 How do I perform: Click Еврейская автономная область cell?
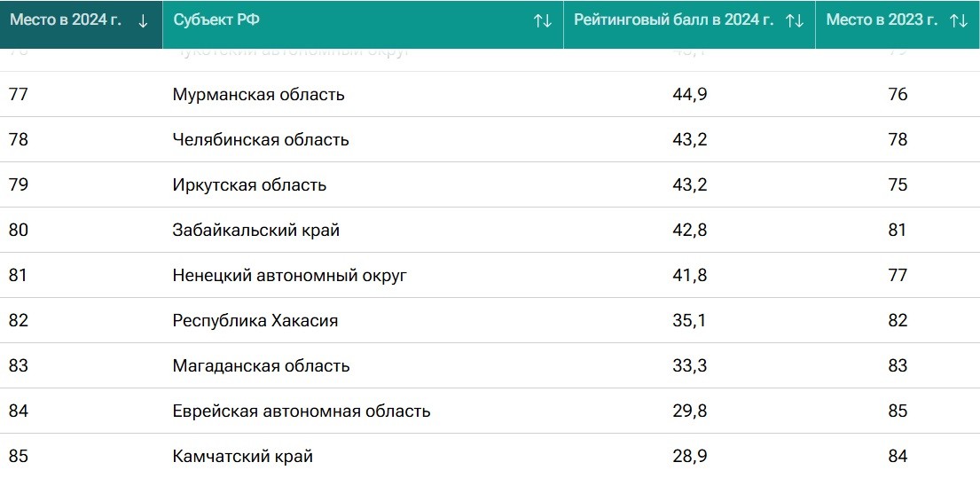[302, 411]
